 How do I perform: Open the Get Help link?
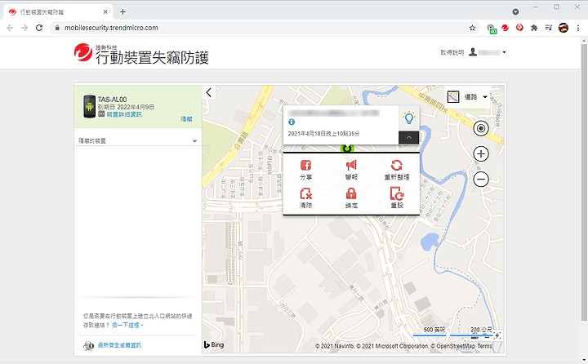coord(452,52)
